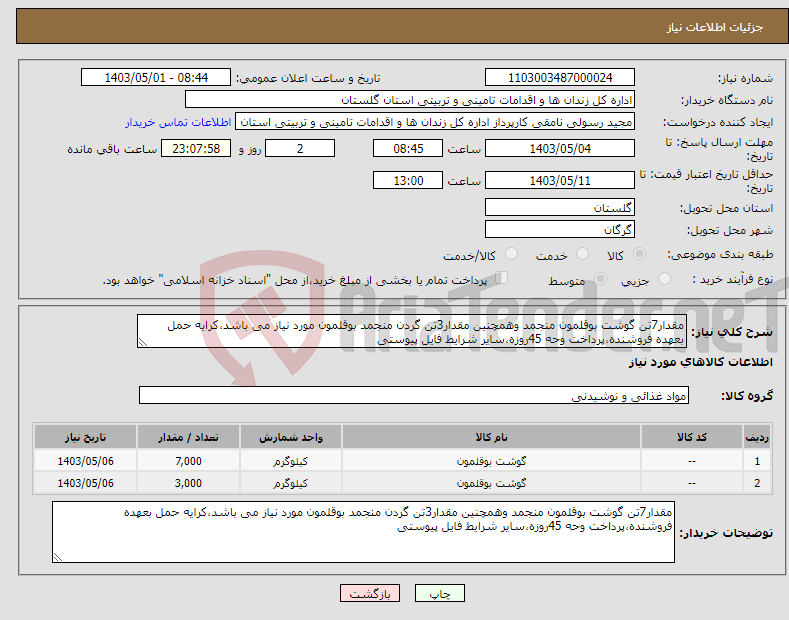
Task: Click date 1403/05/06 in row 2
Action: pos(85,483)
